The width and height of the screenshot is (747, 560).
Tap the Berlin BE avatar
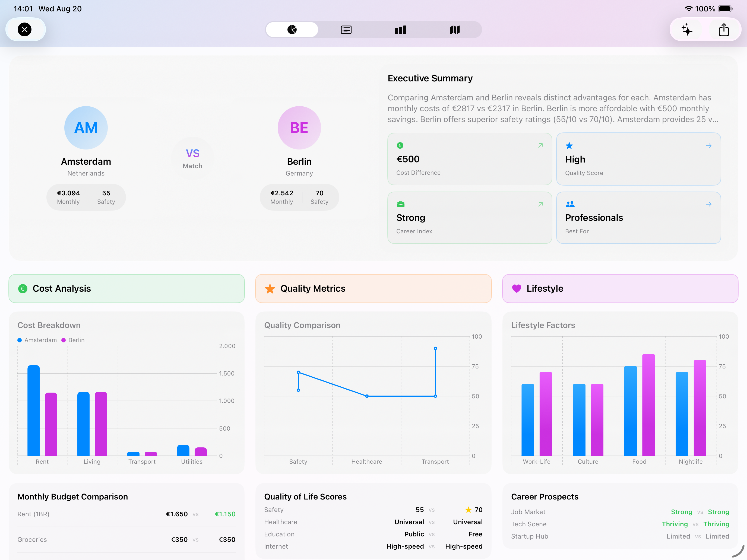tap(299, 128)
